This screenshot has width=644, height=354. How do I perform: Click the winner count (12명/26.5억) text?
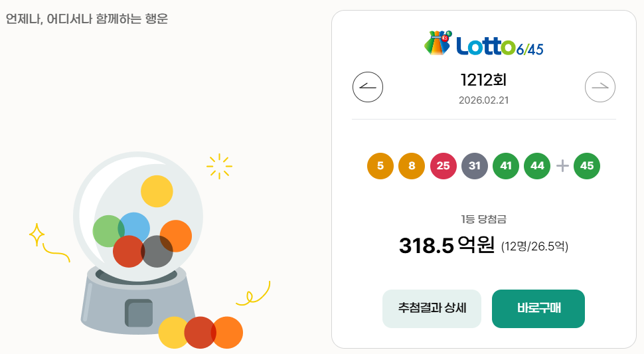pos(534,246)
